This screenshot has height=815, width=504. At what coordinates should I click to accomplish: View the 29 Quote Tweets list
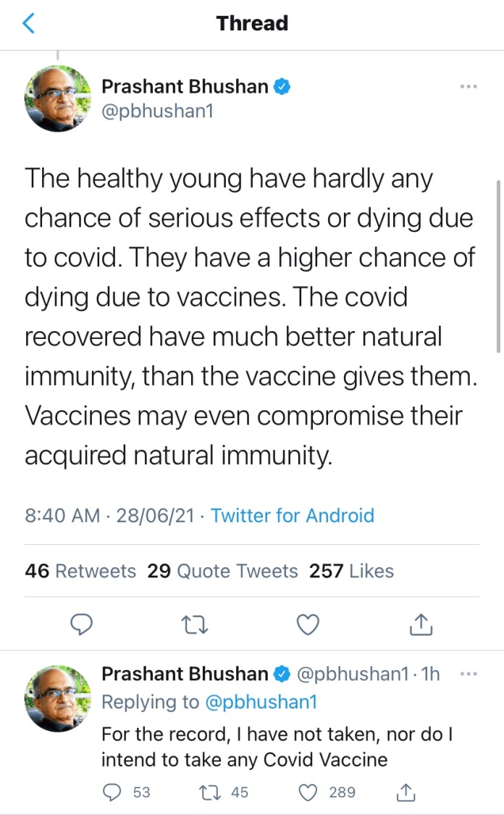click(222, 571)
